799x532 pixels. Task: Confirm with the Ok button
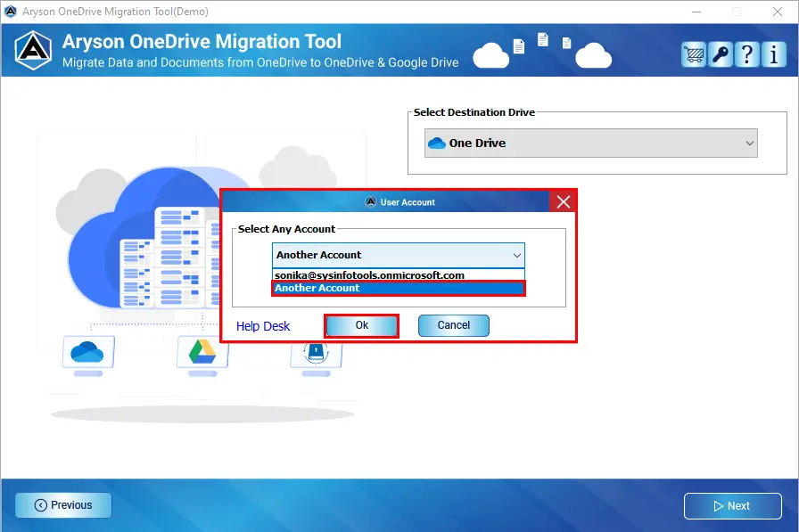[361, 325]
